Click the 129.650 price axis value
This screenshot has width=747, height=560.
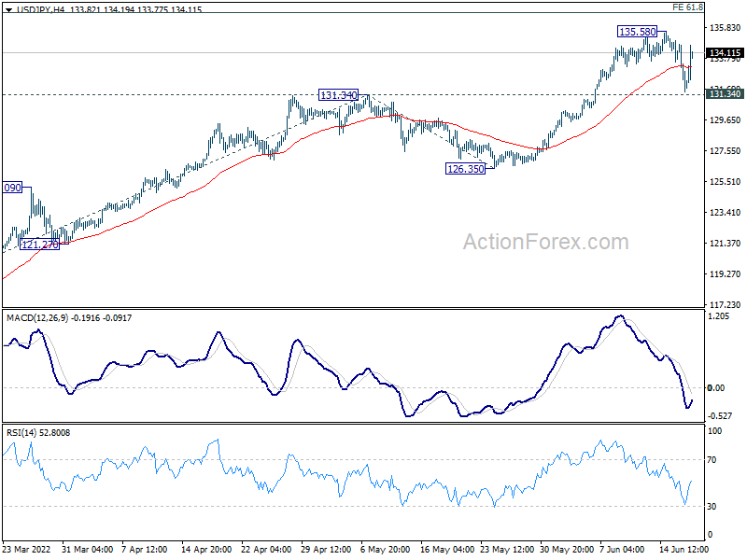pyautogui.click(x=726, y=120)
